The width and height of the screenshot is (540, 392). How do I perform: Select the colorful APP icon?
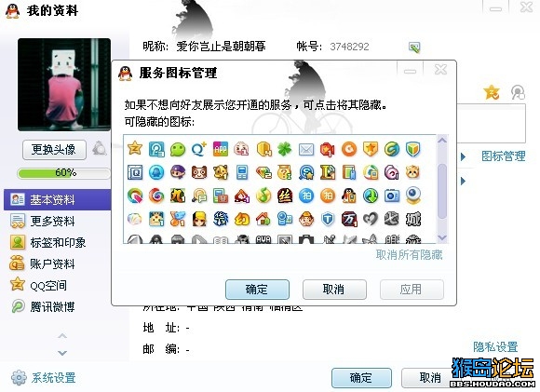coord(221,149)
